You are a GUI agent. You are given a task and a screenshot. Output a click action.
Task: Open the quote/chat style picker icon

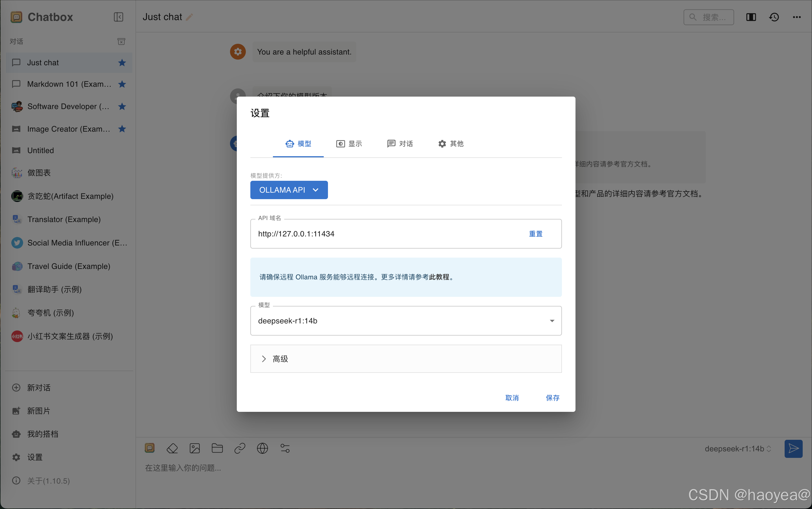point(150,448)
